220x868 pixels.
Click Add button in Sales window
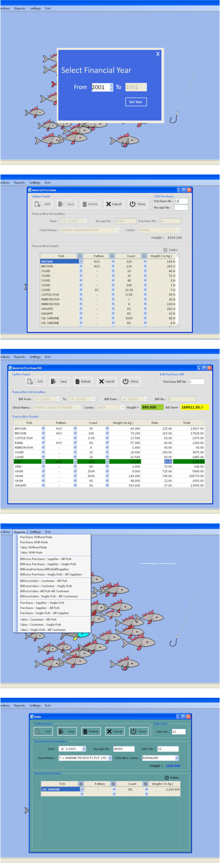43,732
